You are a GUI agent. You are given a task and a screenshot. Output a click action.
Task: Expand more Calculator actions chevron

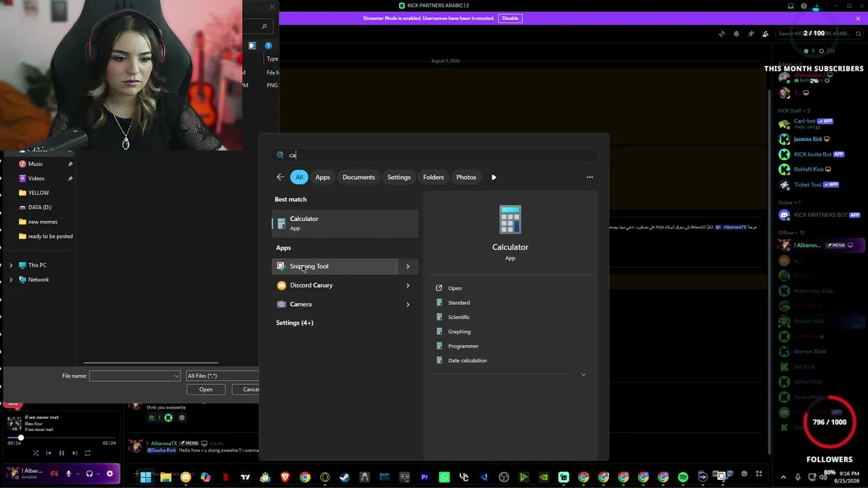583,375
